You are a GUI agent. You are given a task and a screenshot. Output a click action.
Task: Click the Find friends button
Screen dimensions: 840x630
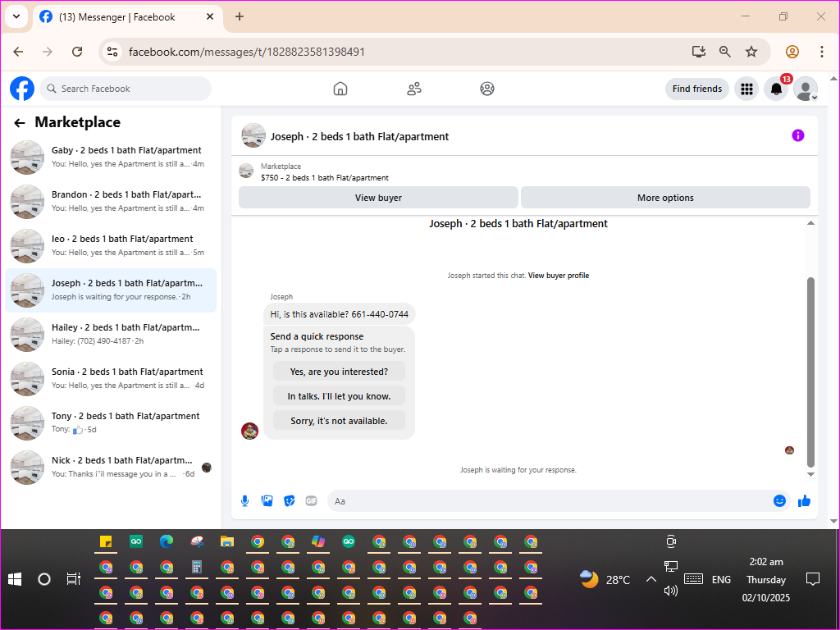[697, 89]
